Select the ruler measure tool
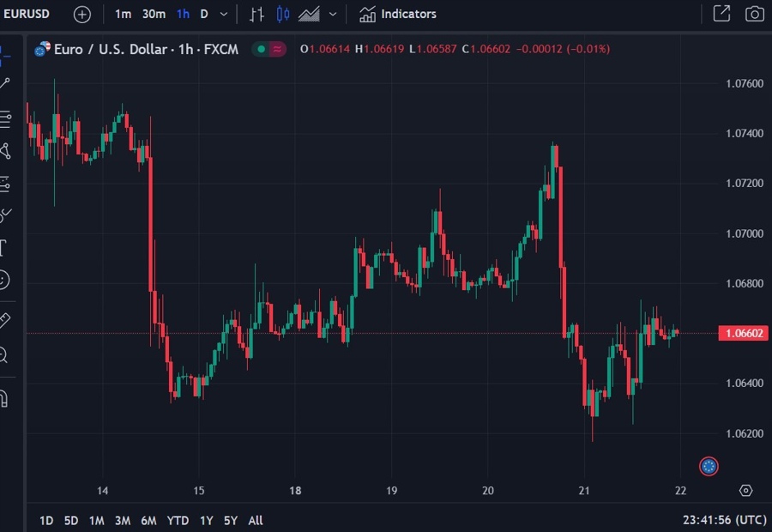772x532 pixels. click(4, 320)
